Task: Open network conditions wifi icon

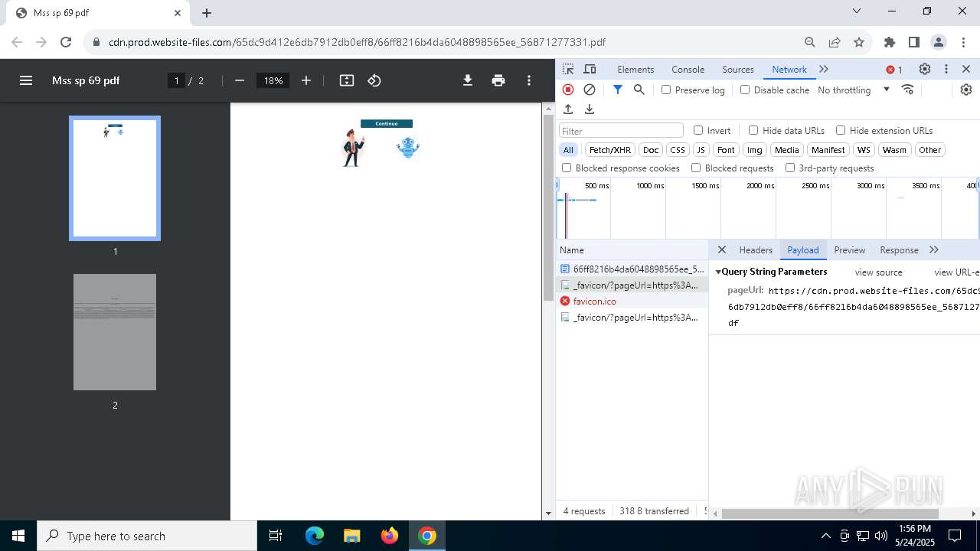Action: (x=908, y=90)
